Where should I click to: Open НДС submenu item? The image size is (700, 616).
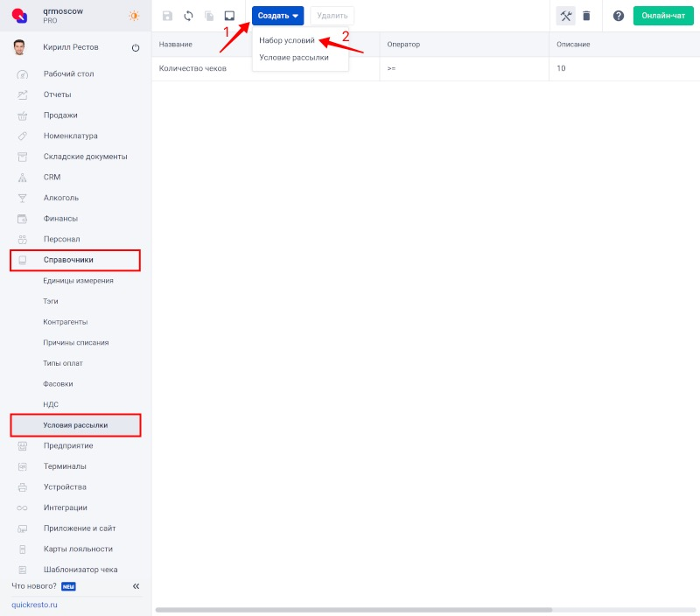pyautogui.click(x=51, y=404)
